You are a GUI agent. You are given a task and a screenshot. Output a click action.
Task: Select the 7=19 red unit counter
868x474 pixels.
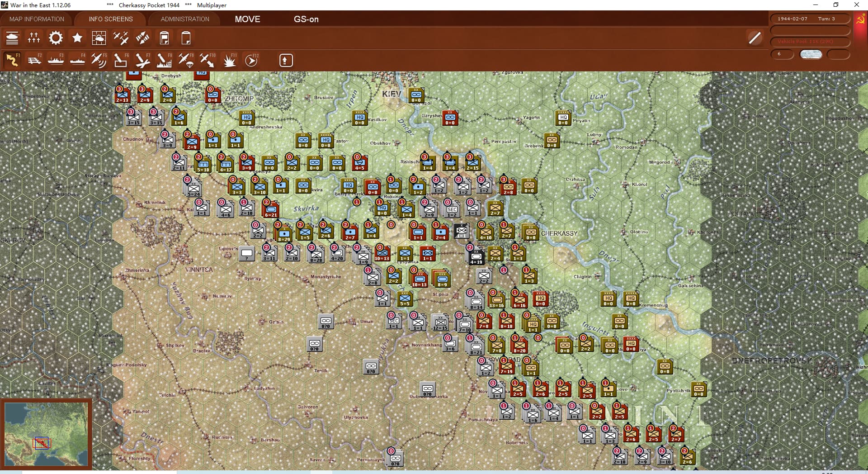506,366
